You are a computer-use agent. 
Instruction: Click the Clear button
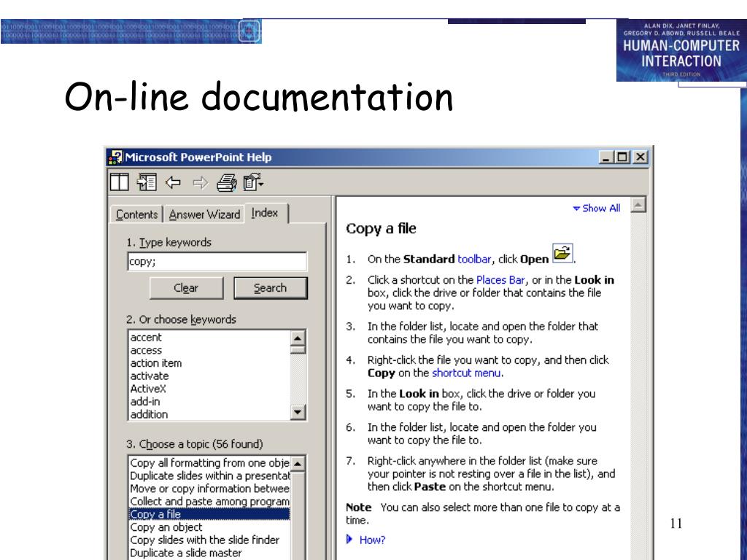pyautogui.click(x=186, y=288)
